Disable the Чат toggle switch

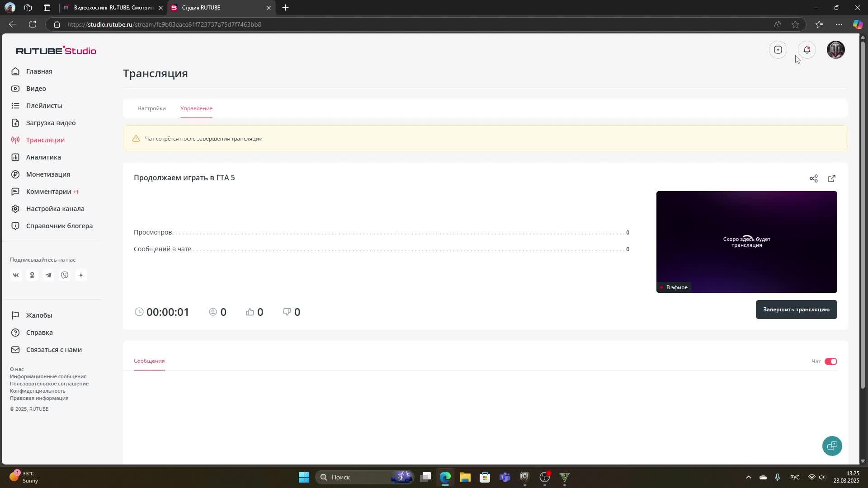830,361
